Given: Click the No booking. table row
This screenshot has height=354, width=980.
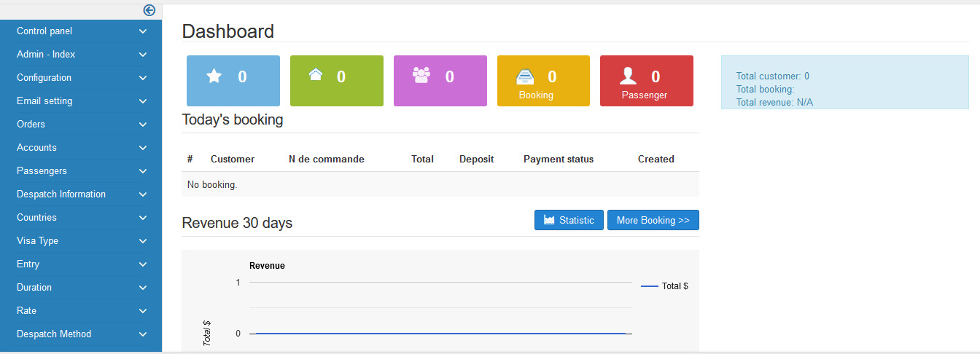Looking at the screenshot, I should (x=440, y=185).
